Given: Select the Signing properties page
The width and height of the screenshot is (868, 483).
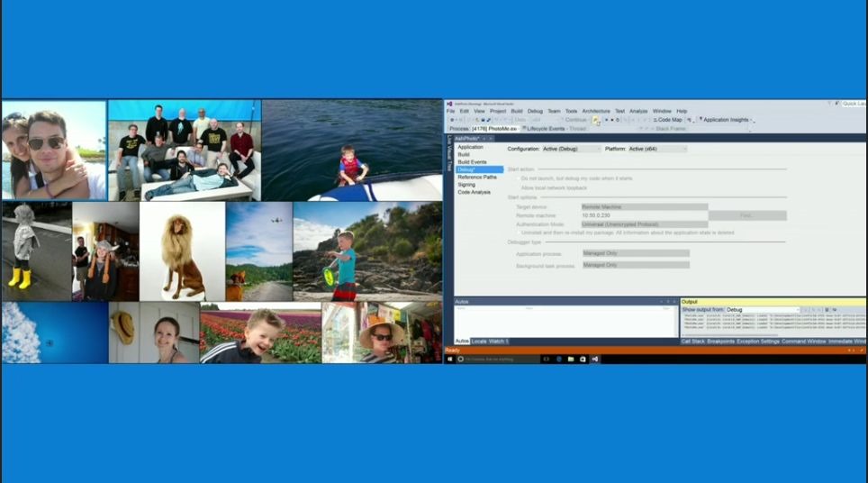Looking at the screenshot, I should pyautogui.click(x=466, y=185).
